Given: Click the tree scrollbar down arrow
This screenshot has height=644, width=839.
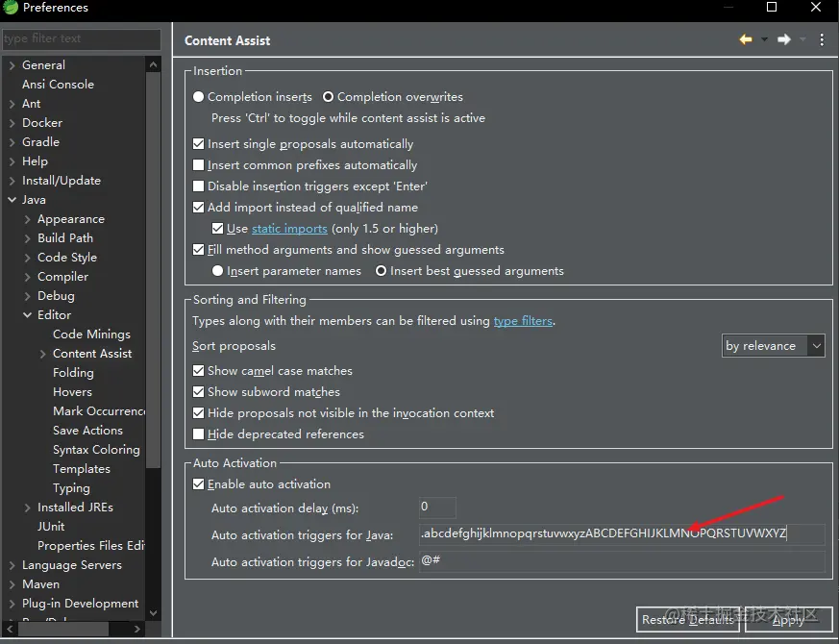Looking at the screenshot, I should [x=153, y=613].
